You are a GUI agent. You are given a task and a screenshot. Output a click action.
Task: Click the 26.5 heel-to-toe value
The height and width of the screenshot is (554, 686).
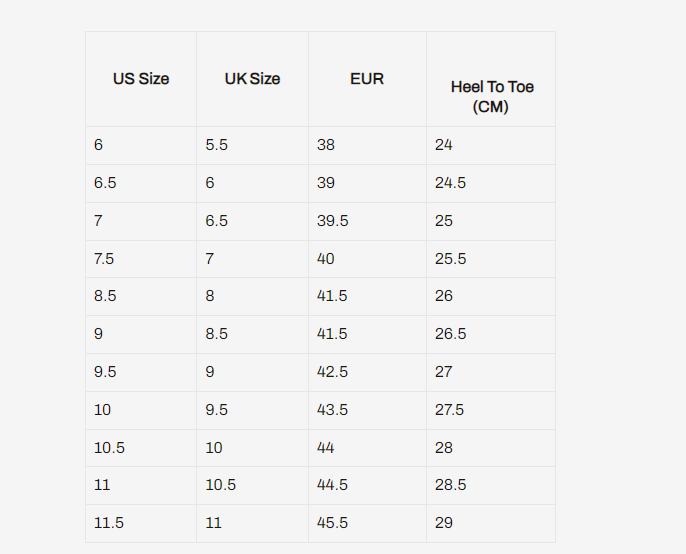click(x=450, y=334)
